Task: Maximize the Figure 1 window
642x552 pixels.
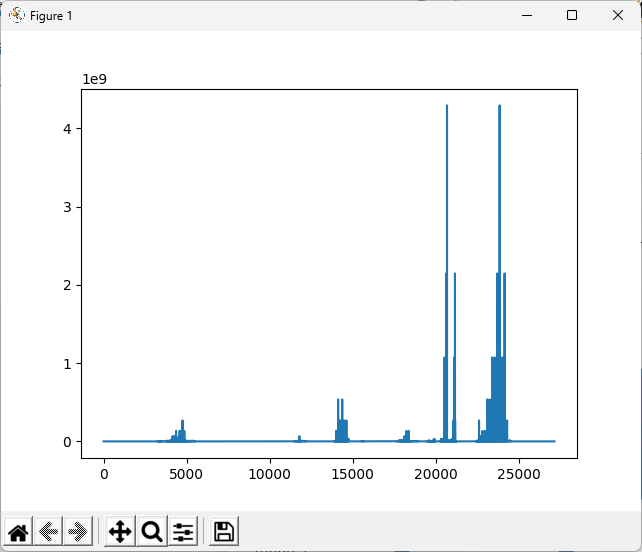Action: [572, 15]
